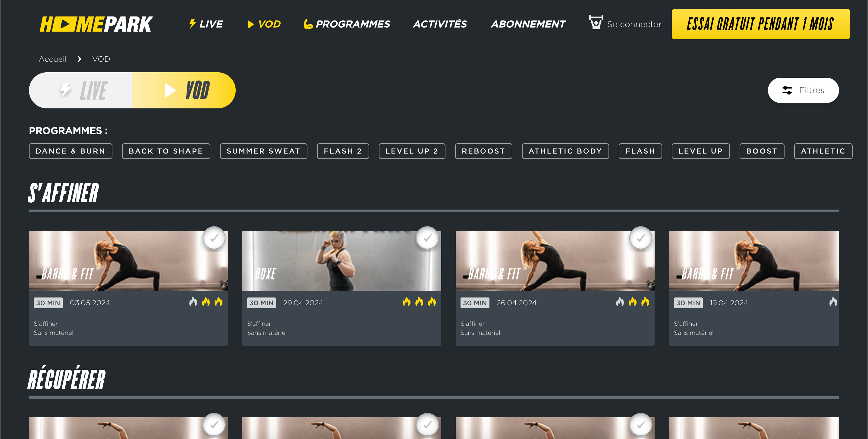Click the date 26.04.2024.
Image resolution: width=868 pixels, height=439 pixels.
point(517,303)
